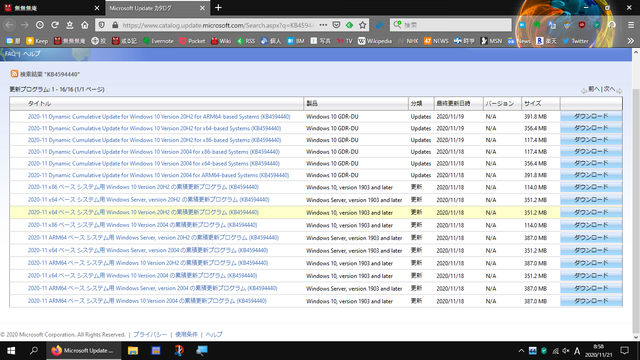Show more bookmarks chevron

[631, 41]
